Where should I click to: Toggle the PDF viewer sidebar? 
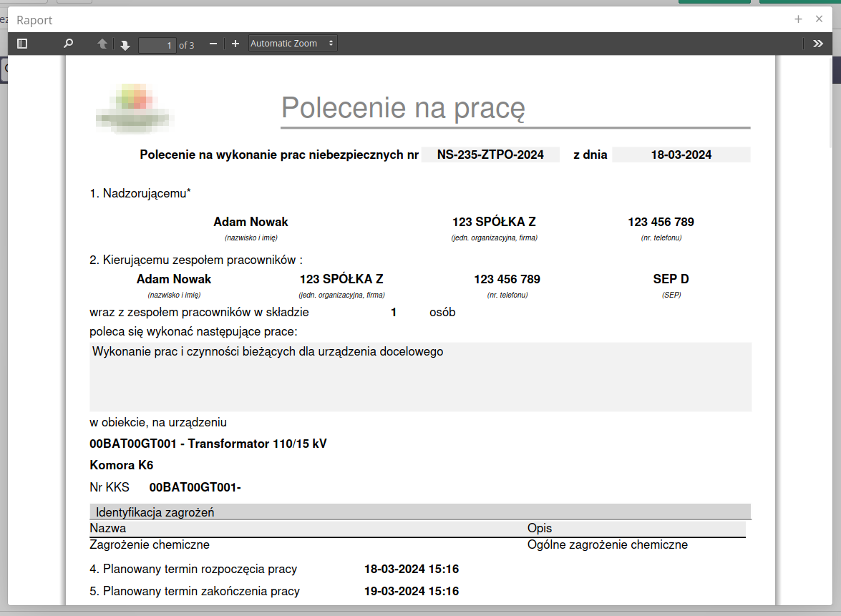click(x=22, y=44)
